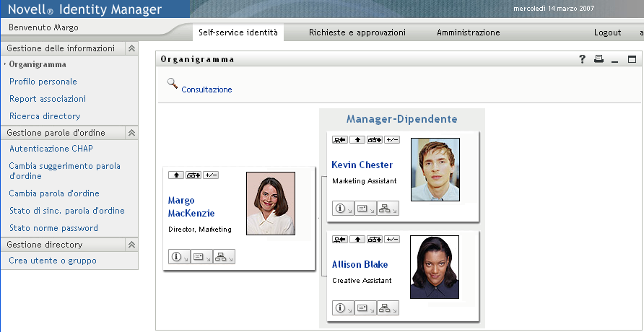Open Ricerca directory in the sidebar

click(x=45, y=116)
